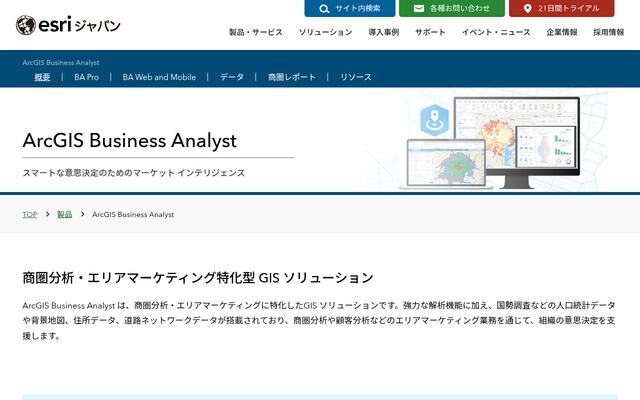Click the スマートな意思決定 subtitle text
The width and height of the screenshot is (640, 400).
tap(133, 173)
